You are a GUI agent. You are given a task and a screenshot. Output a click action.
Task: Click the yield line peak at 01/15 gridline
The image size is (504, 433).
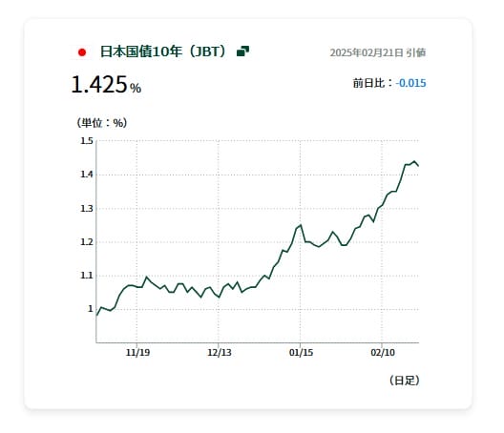click(x=301, y=225)
